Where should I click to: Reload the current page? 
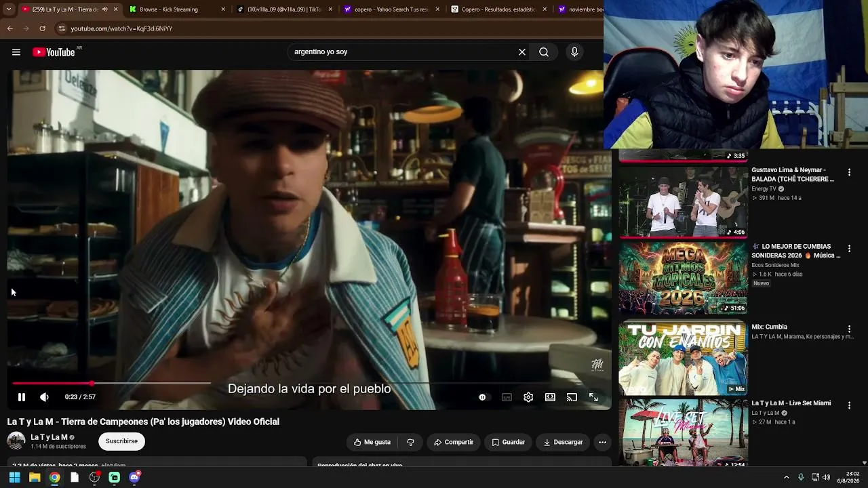pyautogui.click(x=42, y=28)
